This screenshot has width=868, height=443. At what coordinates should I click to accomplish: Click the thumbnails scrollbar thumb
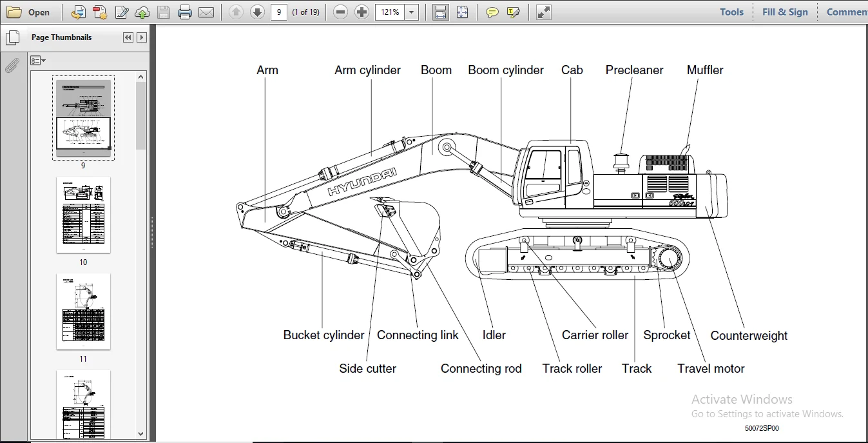pyautogui.click(x=141, y=116)
